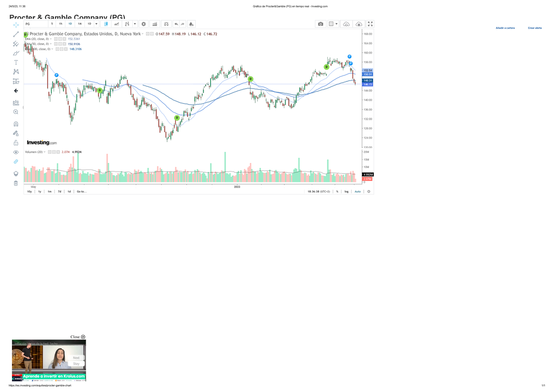The image size is (554, 392).
Task: Toggle the percentage scale option
Action: [337, 191]
